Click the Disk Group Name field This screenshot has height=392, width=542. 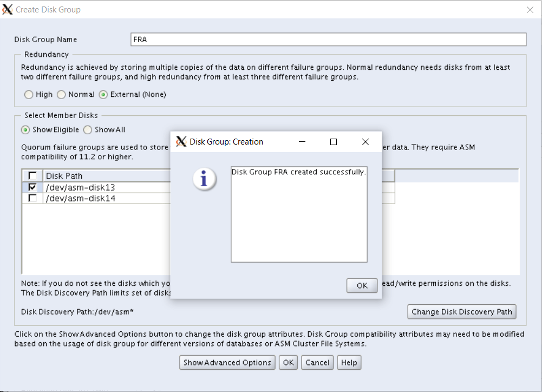[x=328, y=40]
